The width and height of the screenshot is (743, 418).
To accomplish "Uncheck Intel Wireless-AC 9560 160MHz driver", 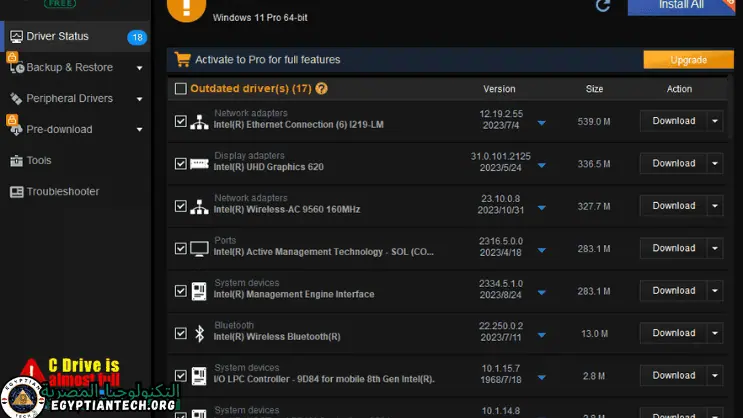I will (181, 206).
